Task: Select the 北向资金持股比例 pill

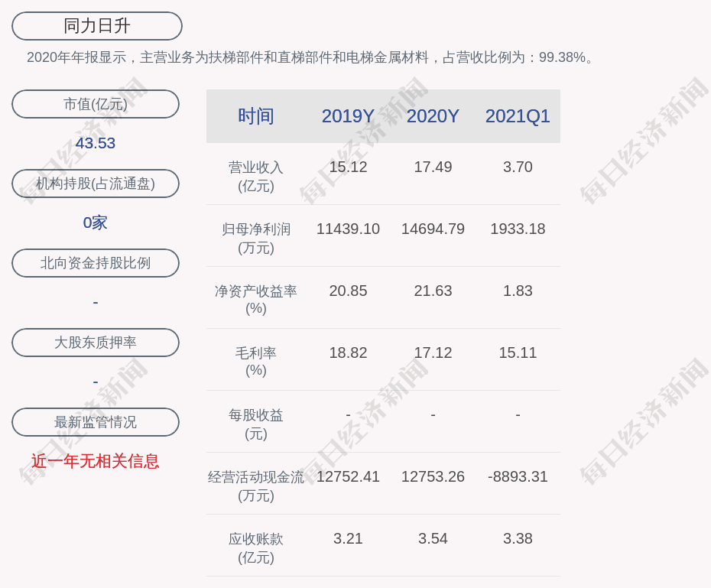Action: pos(96,263)
